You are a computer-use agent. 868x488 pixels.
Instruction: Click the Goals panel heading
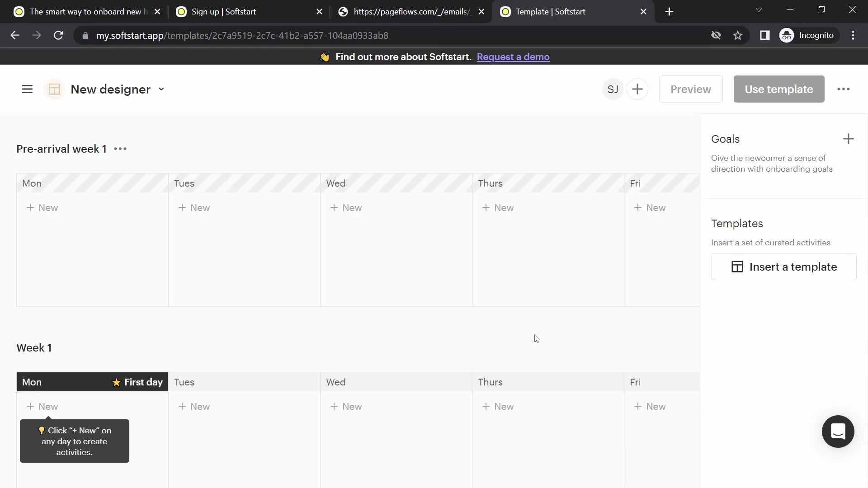pos(725,139)
